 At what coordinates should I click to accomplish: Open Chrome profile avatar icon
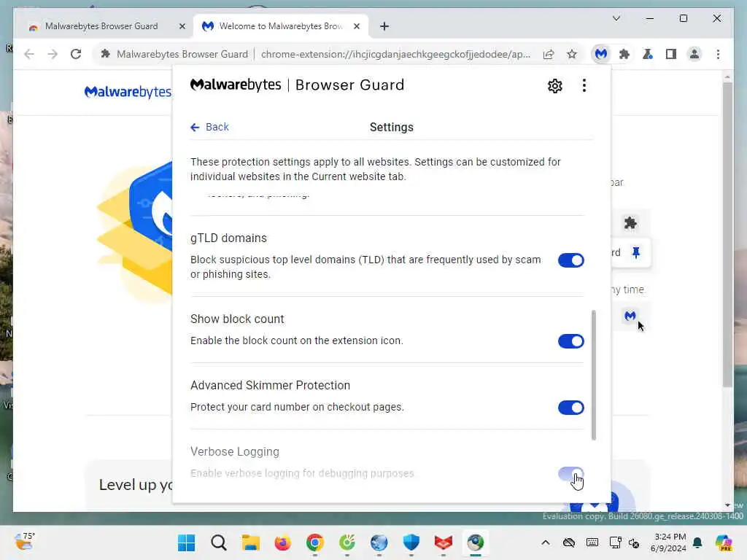694,54
